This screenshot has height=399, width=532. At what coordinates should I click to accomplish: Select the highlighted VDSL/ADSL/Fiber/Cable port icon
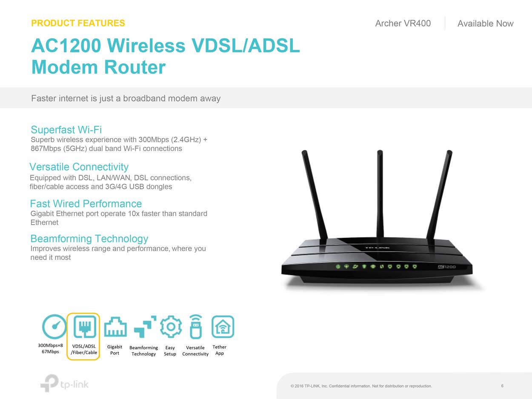[85, 327]
